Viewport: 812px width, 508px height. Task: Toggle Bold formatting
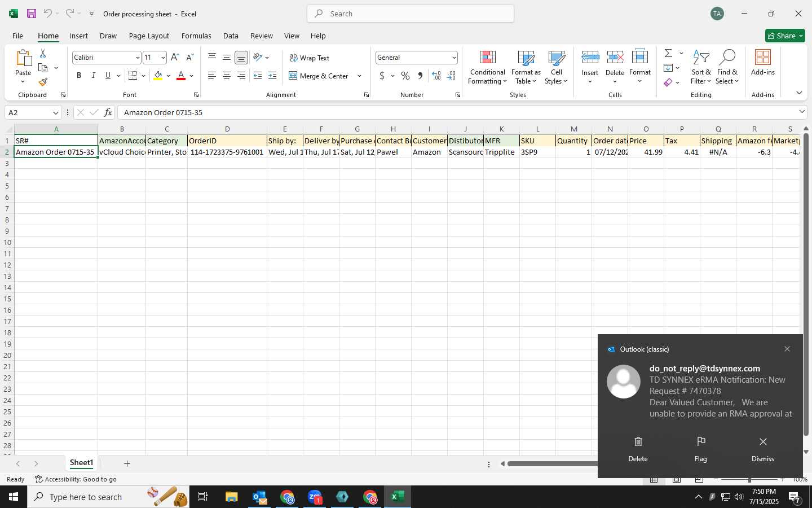(79, 76)
